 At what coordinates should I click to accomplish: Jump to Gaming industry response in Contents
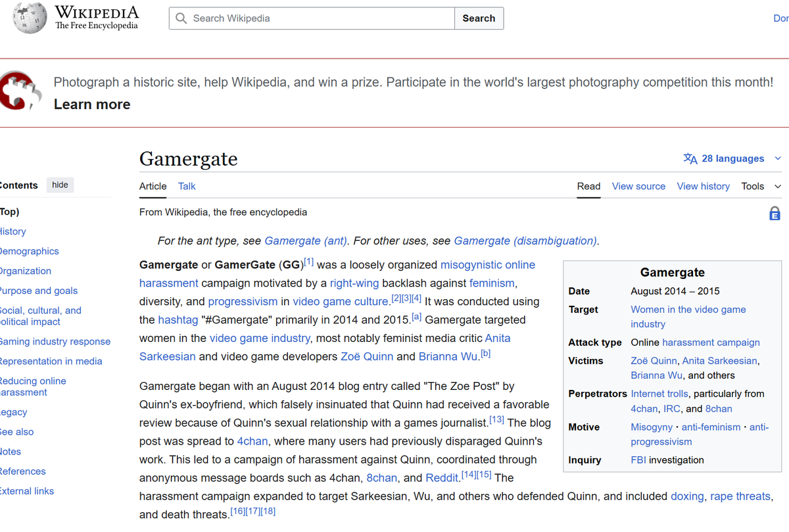pyautogui.click(x=55, y=341)
